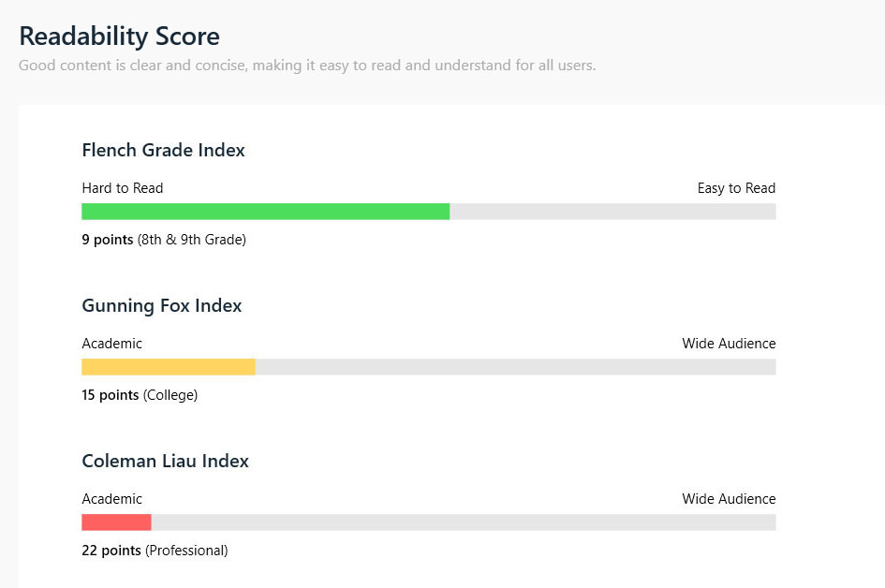This screenshot has height=588, width=885.
Task: Select the page description about clear, concise content
Action: [307, 66]
